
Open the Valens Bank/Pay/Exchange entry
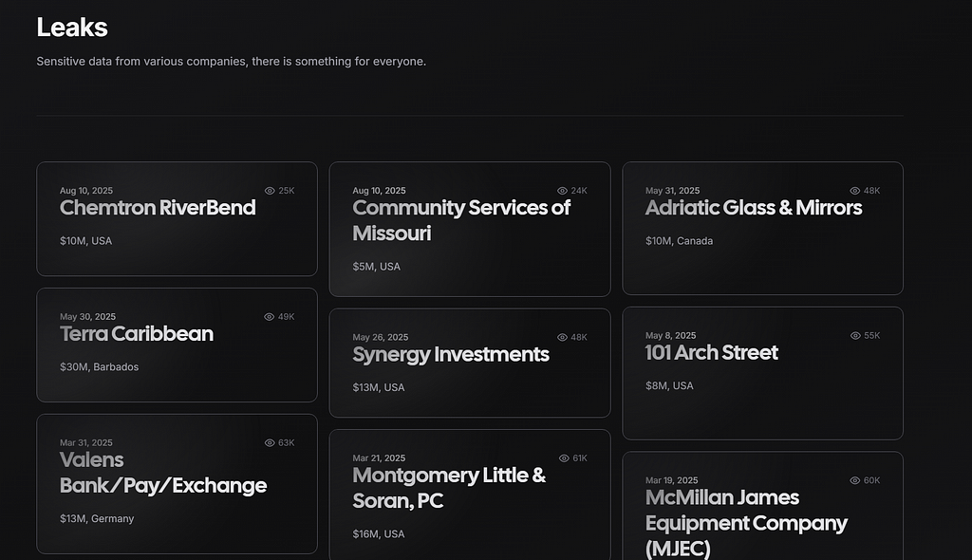pos(163,473)
